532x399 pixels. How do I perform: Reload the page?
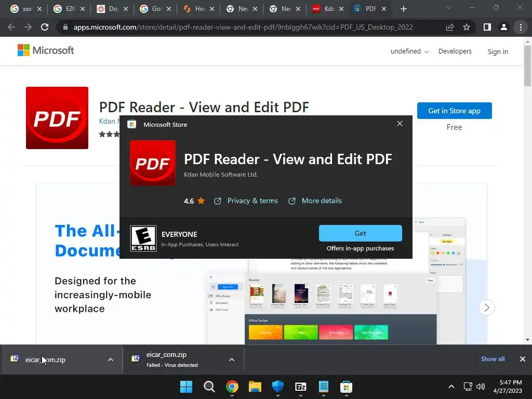point(45,27)
